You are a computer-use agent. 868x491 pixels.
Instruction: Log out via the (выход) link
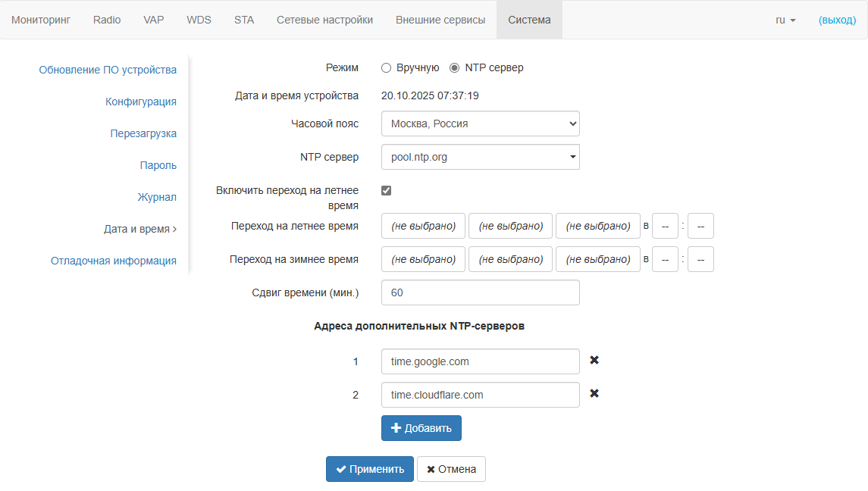tap(837, 20)
